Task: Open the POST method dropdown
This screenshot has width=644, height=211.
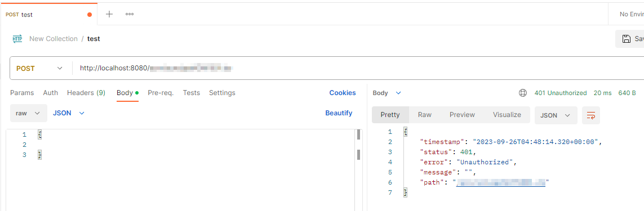Action: point(40,68)
